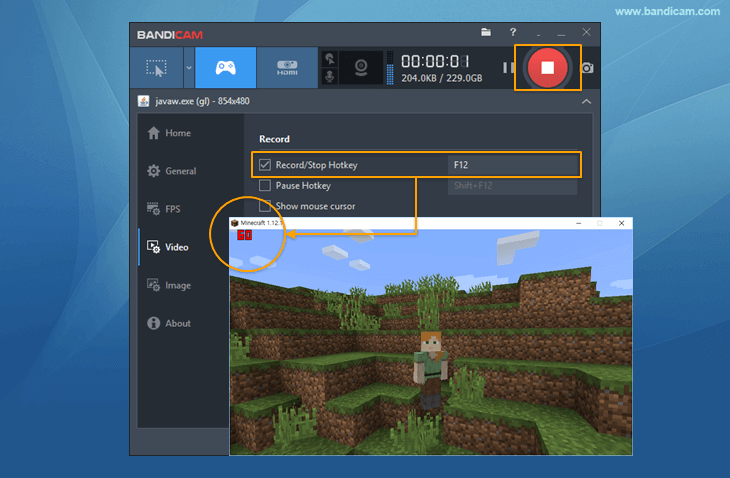Open help with the question mark

[x=513, y=33]
